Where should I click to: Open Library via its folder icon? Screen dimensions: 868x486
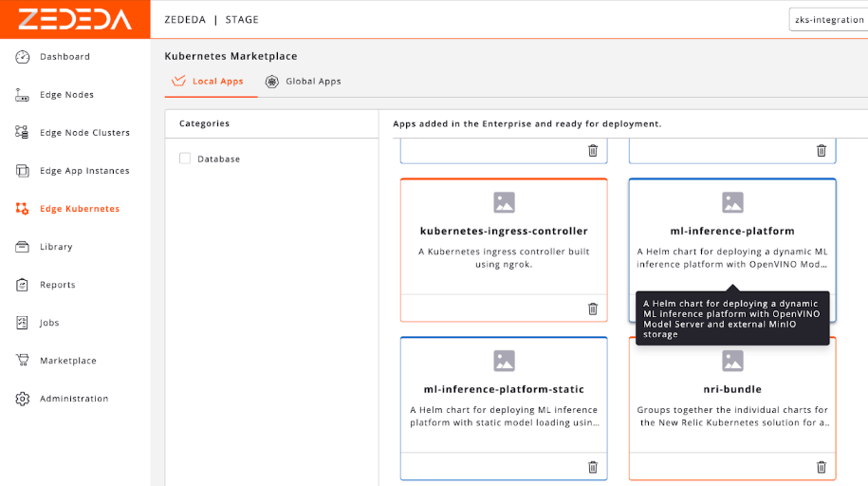23,247
